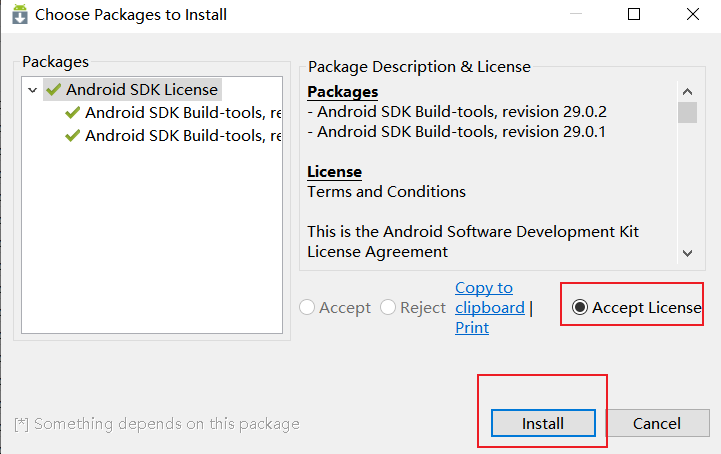
Task: Click the checkmark icon of first Build-tools package
Action: [x=73, y=112]
